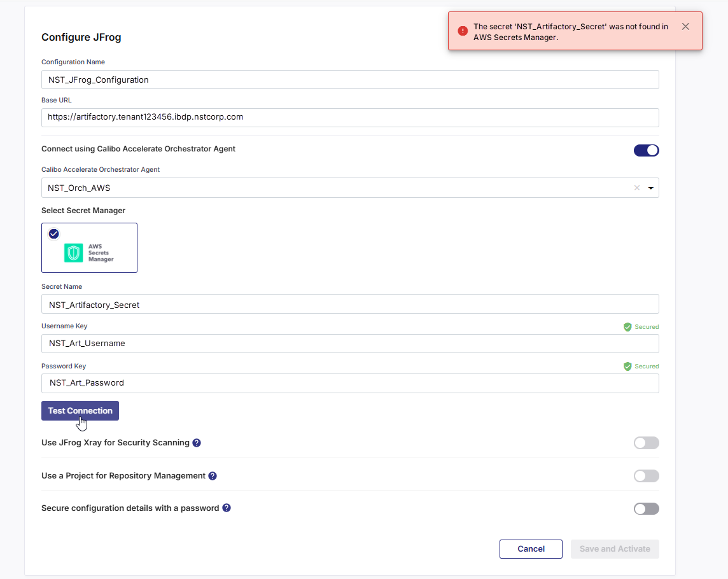The image size is (728, 579).
Task: Click the green Secured shield beside Username Key
Action: (x=627, y=326)
